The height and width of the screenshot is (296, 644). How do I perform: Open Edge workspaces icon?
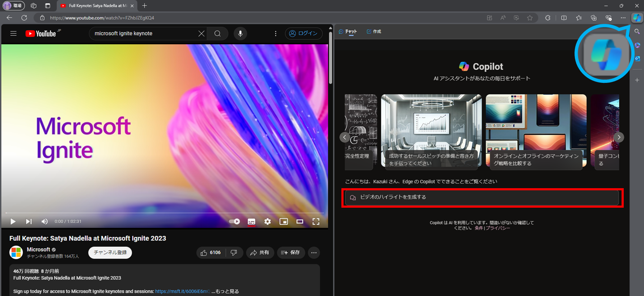click(x=34, y=6)
